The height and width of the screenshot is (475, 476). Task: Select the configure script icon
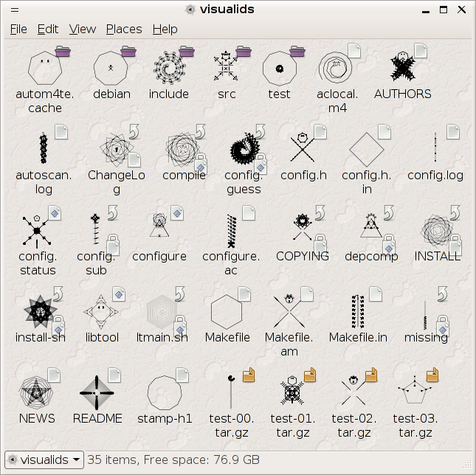[159, 225]
